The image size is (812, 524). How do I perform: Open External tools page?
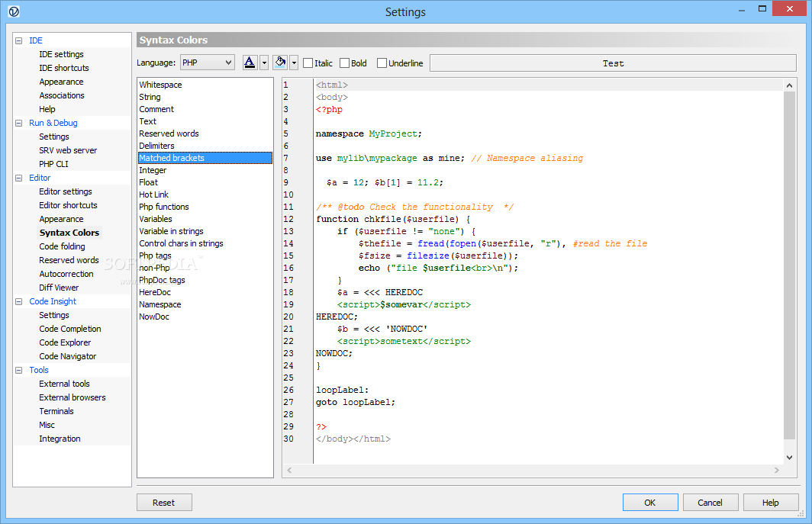coord(64,384)
